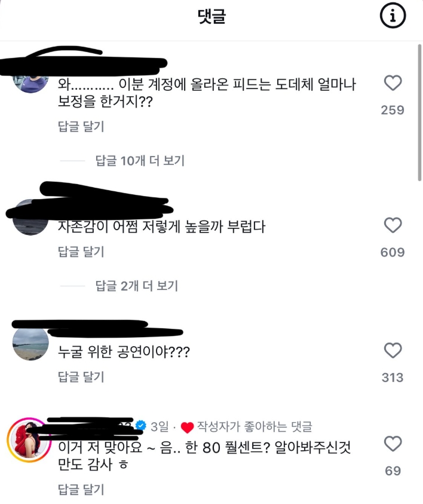Click the 작성자가 좋아하는 댓글 label
Viewport: 423px width, 504px height.
pos(255,426)
